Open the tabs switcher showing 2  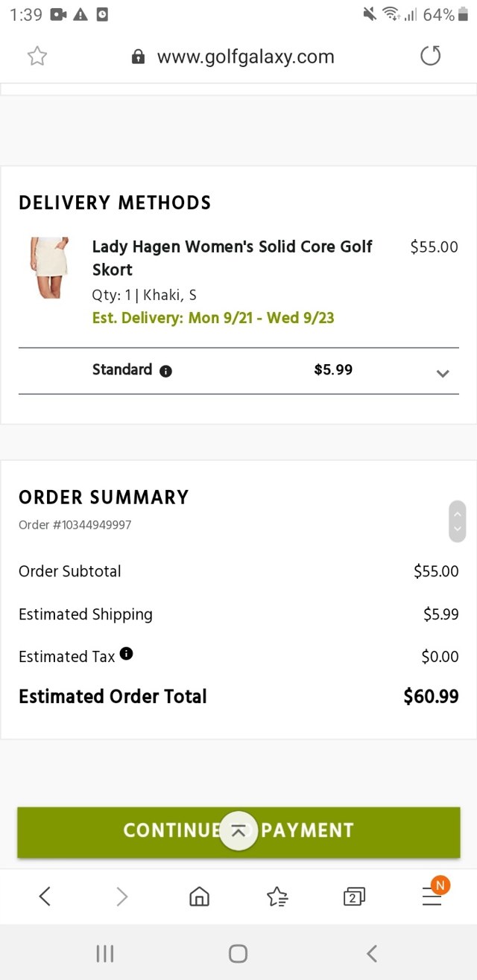[x=354, y=897]
